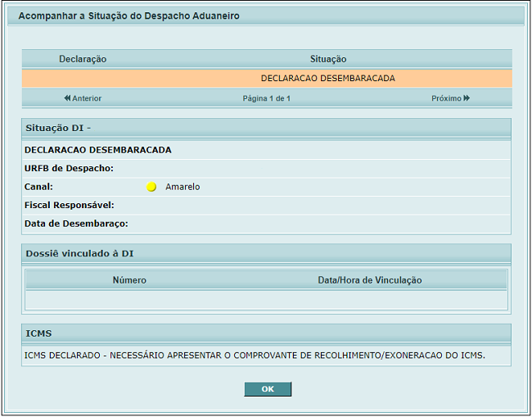The height and width of the screenshot is (417, 532).
Task: Click the Data/Hora de Vinculação header
Action: (370, 280)
